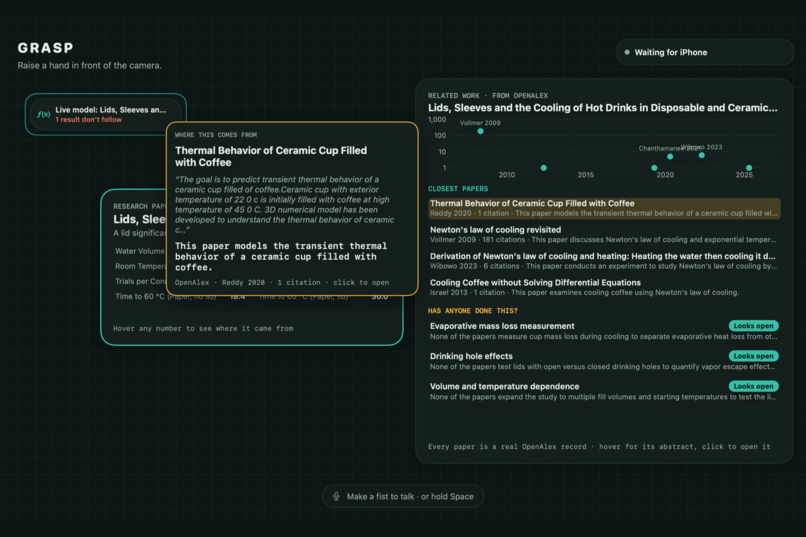Open Thermal Behavior of Ceramic Cup popup title
Viewport: 806px width, 537px height.
click(x=271, y=156)
